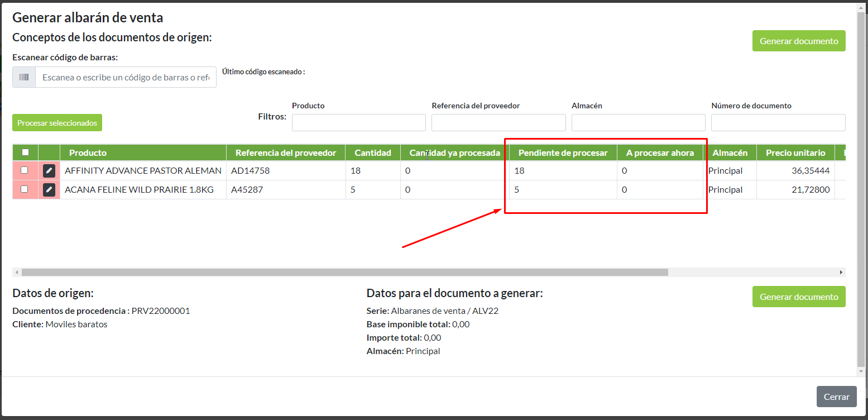Check the AFFINITY ADVANCE PASTOR ALEMAN row checkbox
This screenshot has height=420, width=868.
(25, 170)
